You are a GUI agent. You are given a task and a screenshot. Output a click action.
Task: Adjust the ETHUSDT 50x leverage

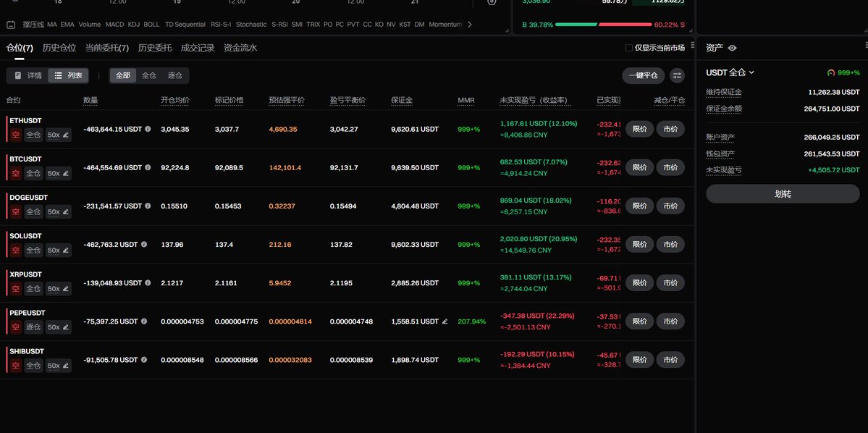58,135
